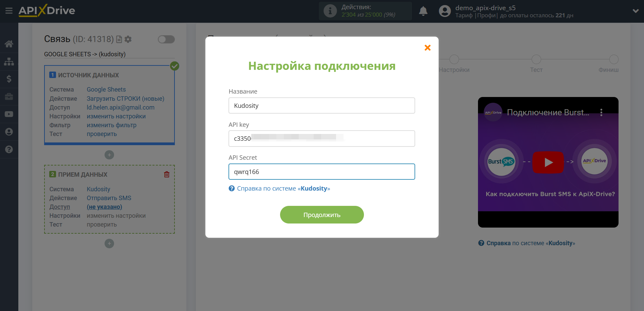Delete the data receiver block
This screenshot has height=311, width=644.
pyautogui.click(x=167, y=174)
